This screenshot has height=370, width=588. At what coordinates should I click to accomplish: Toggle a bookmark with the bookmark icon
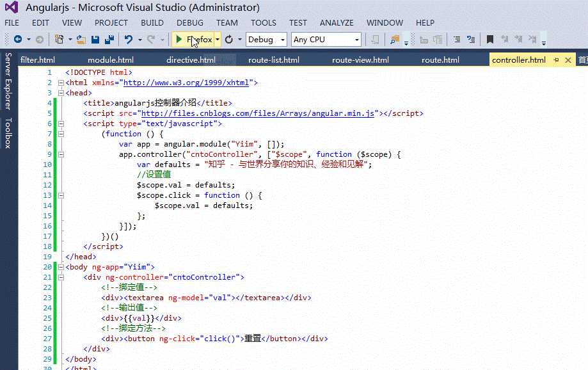489,39
